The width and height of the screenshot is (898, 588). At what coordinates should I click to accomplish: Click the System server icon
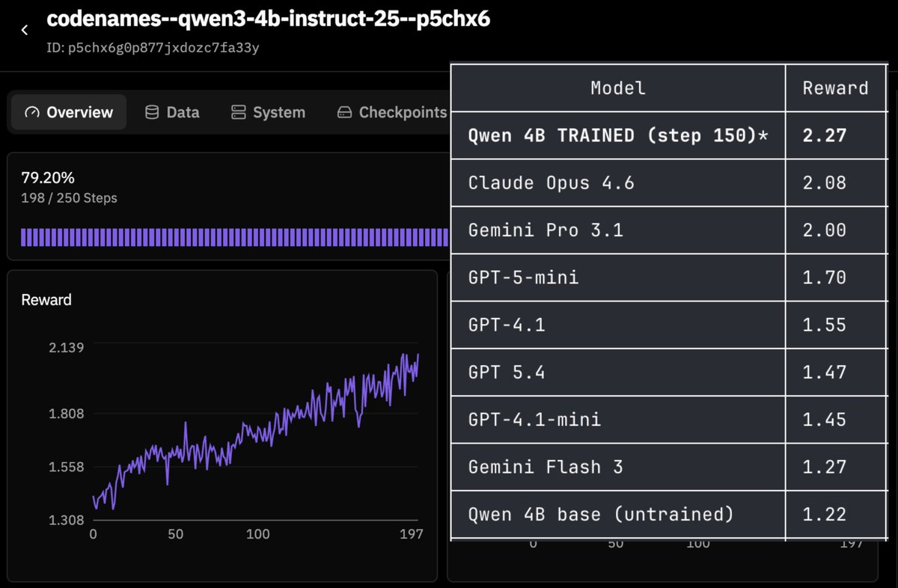239,112
